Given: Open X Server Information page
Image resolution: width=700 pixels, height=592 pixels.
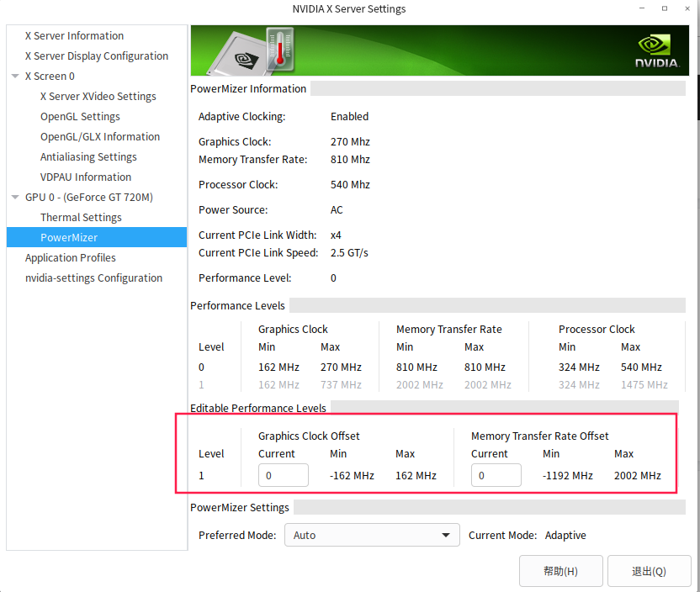Looking at the screenshot, I should (x=74, y=35).
